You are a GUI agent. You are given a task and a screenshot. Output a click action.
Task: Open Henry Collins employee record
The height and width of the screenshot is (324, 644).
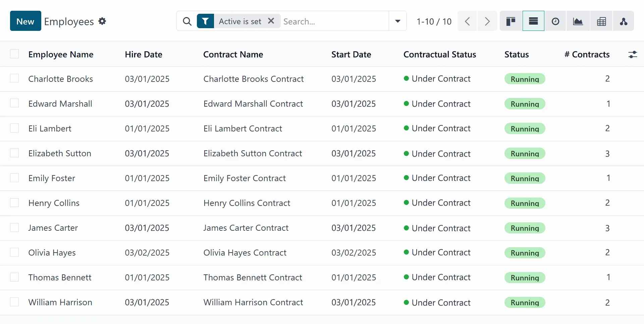54,203
